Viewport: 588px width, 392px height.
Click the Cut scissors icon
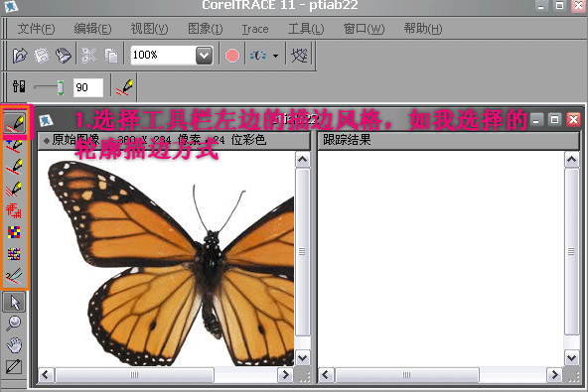tap(89, 56)
